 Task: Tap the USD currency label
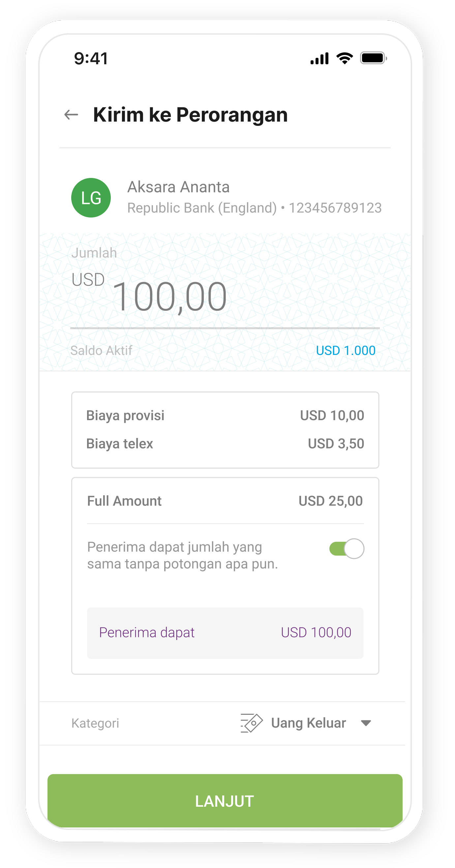(x=88, y=280)
